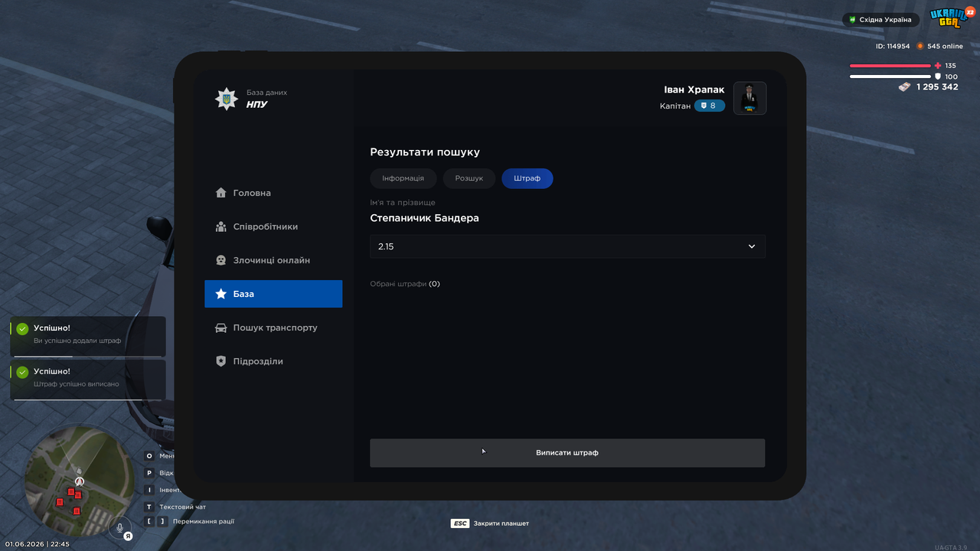Click the Капітан rank label
This screenshot has width=980, height=551.
point(675,106)
